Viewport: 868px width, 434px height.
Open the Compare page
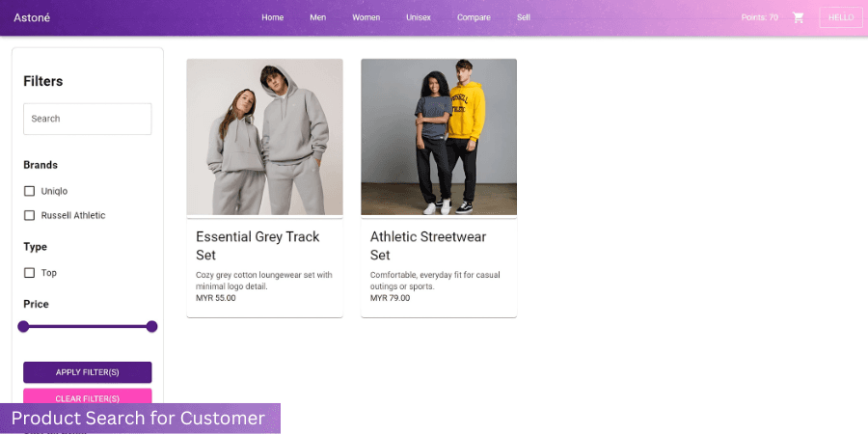[474, 17]
